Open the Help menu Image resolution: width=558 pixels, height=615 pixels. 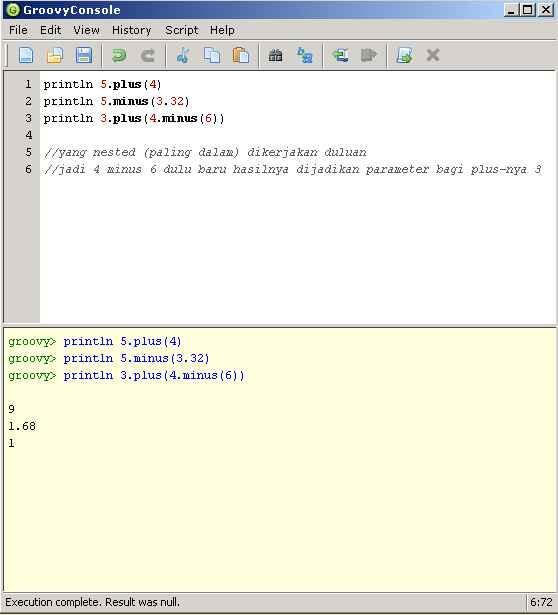(x=222, y=30)
